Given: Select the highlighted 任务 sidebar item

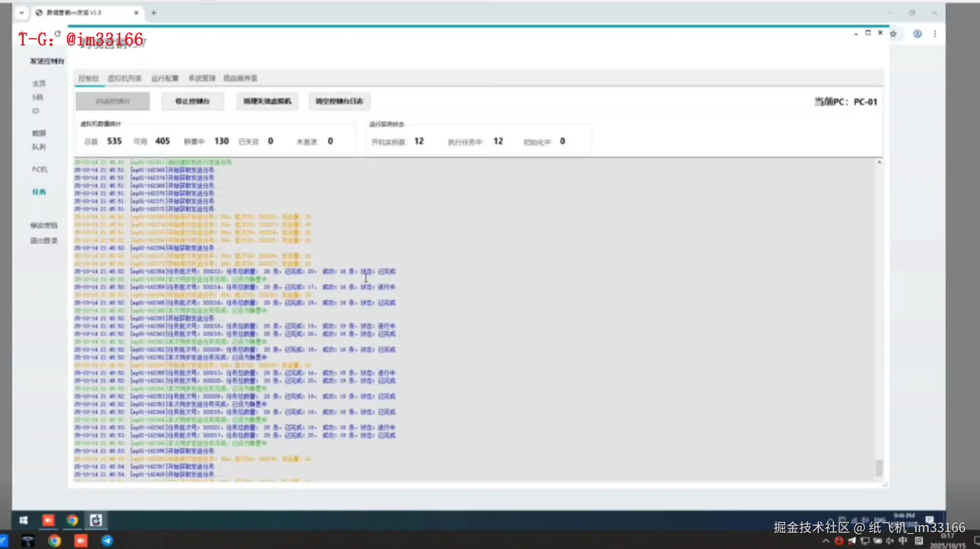Looking at the screenshot, I should point(39,192).
